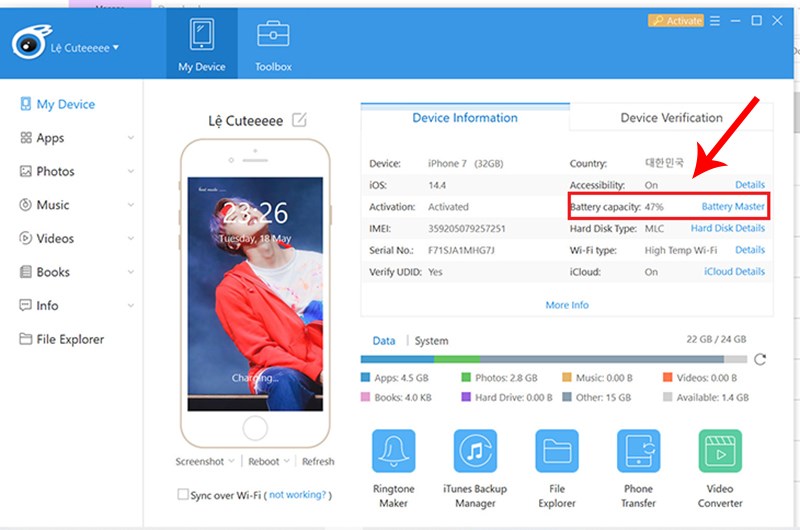Open the Lệ Cuteeeee device dropdown
Screen dimensions: 800x530
click(85, 48)
